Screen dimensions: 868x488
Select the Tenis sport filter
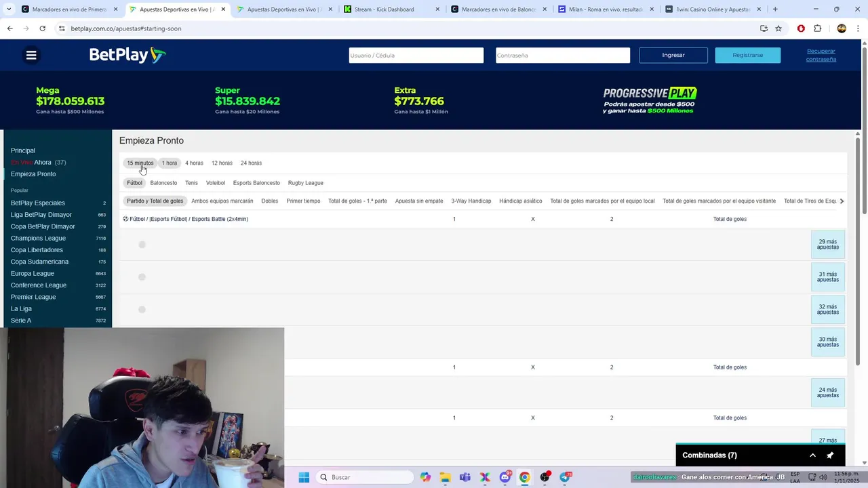click(x=192, y=183)
